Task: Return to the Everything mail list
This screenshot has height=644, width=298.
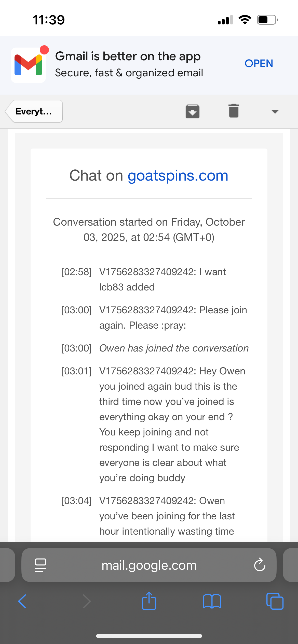Action: [34, 111]
